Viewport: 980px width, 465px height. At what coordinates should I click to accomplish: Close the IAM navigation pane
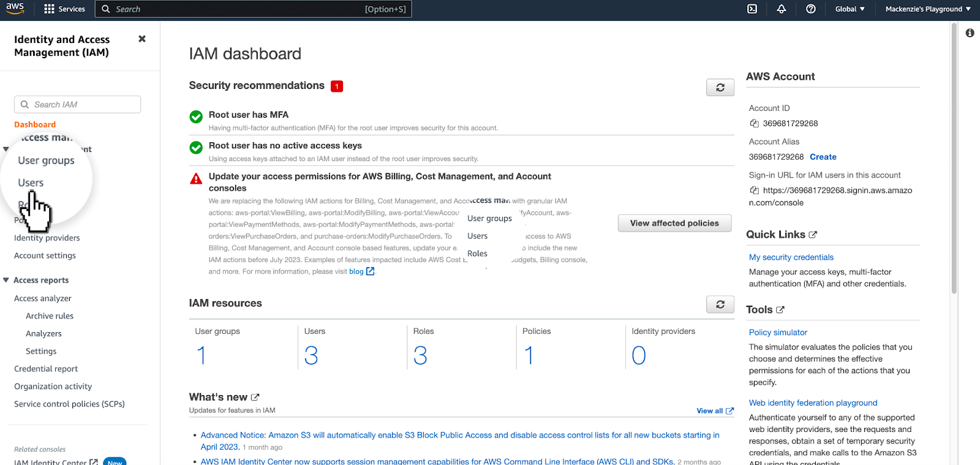click(142, 39)
